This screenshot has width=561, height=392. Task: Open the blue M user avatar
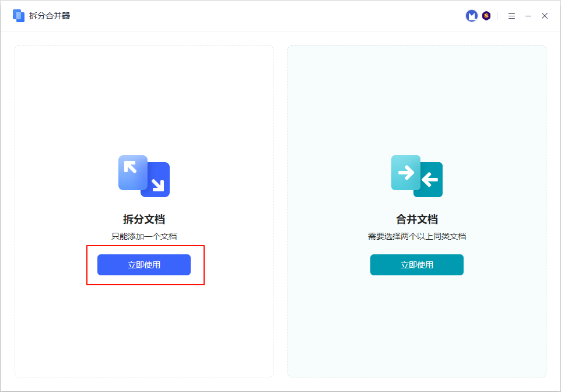[471, 16]
